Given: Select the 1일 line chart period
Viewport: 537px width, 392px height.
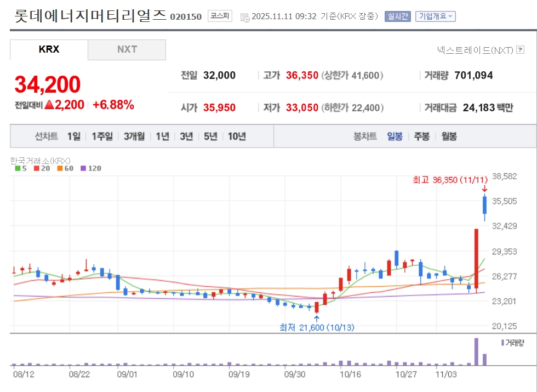Looking at the screenshot, I should pyautogui.click(x=74, y=137).
